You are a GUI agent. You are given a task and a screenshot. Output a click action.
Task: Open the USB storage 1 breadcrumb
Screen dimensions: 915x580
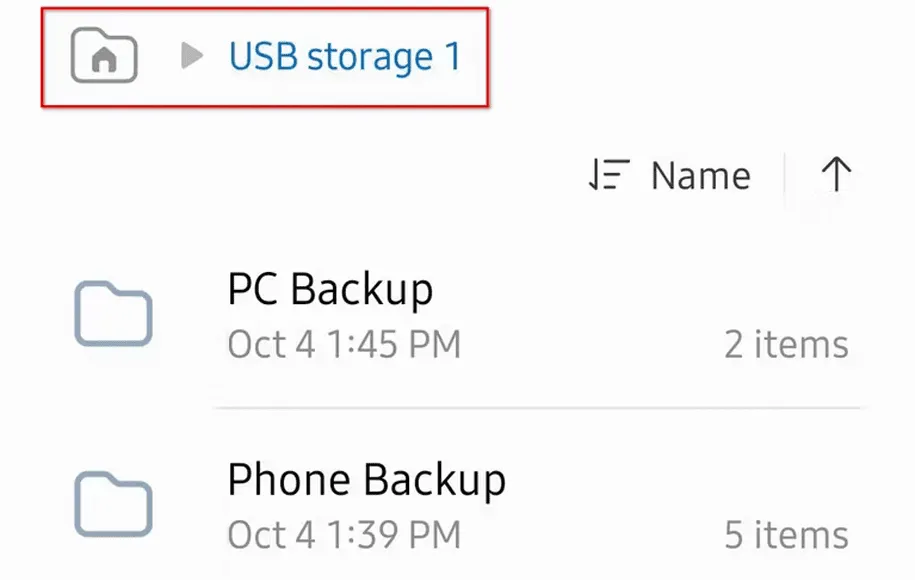click(x=345, y=57)
